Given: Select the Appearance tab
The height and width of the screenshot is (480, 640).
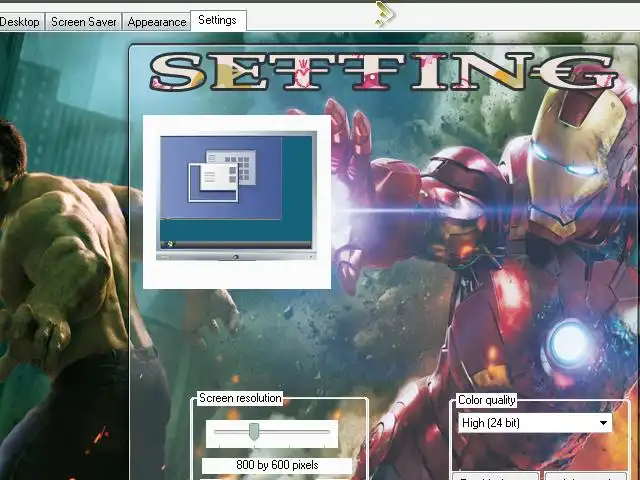Looking at the screenshot, I should point(157,22).
